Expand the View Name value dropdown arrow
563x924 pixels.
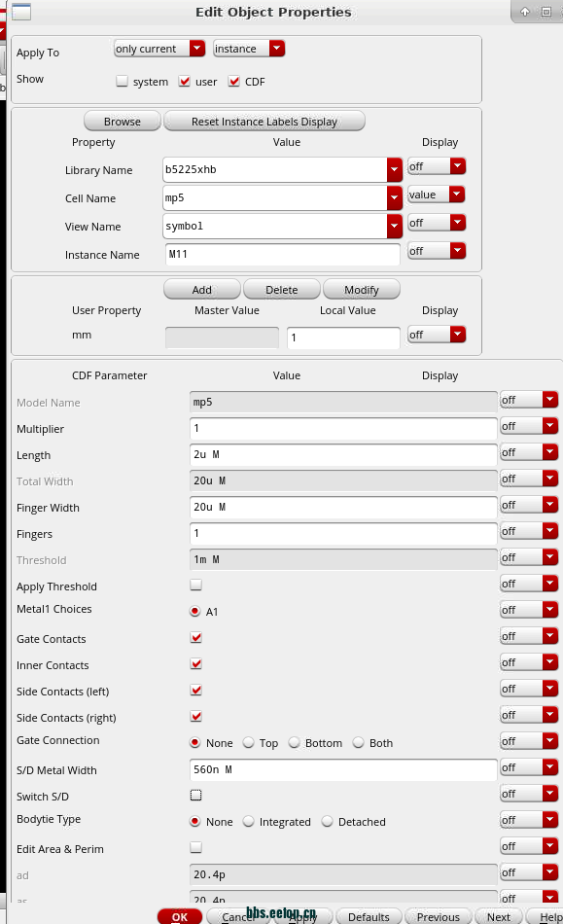395,227
